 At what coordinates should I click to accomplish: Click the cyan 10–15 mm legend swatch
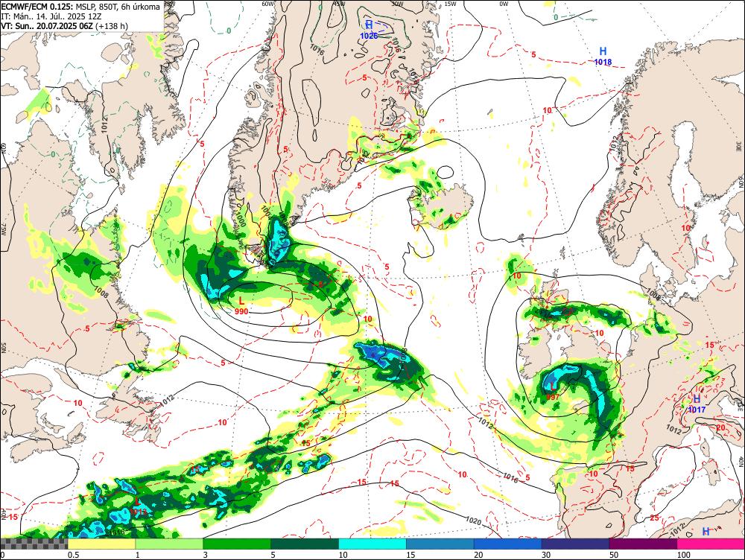372,544
